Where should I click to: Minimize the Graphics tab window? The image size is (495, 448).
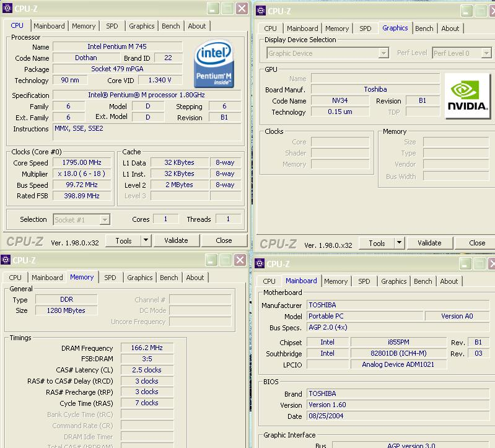(467, 11)
